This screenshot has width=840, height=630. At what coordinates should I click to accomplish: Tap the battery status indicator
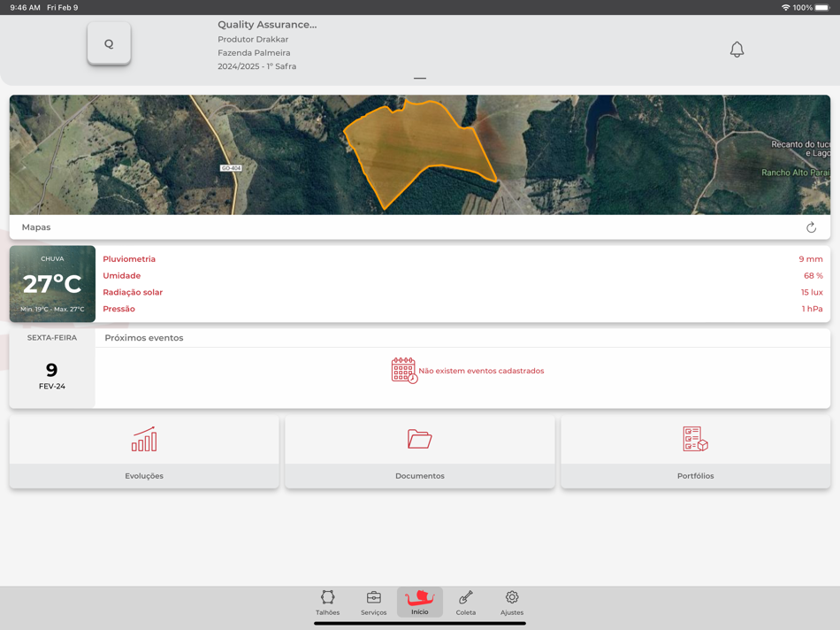pyautogui.click(x=822, y=7)
